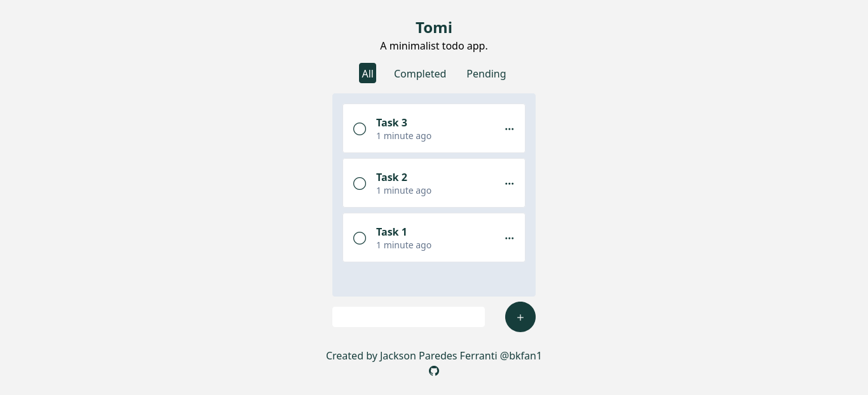The image size is (868, 395).
Task: Click the plus add-task button
Action: click(520, 317)
